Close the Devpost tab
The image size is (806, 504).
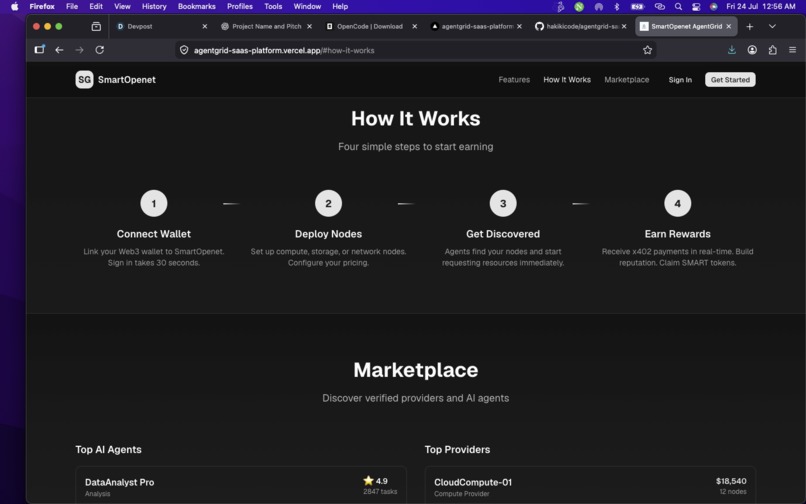pyautogui.click(x=205, y=26)
